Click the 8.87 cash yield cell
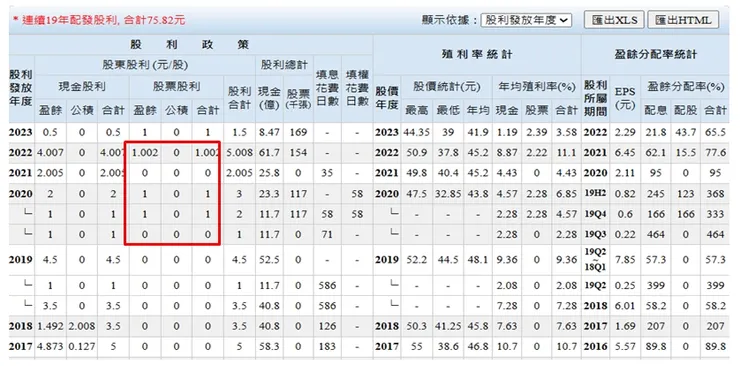The width and height of the screenshot is (740, 366). tap(507, 153)
